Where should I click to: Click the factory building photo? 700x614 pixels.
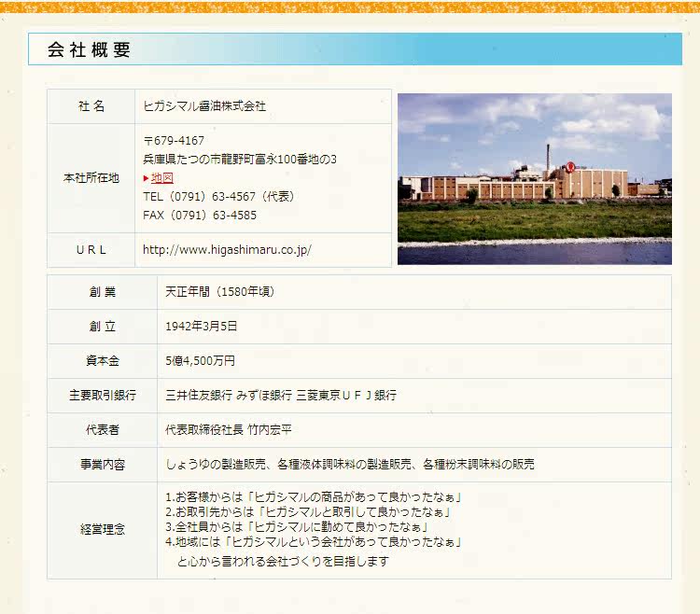click(535, 178)
